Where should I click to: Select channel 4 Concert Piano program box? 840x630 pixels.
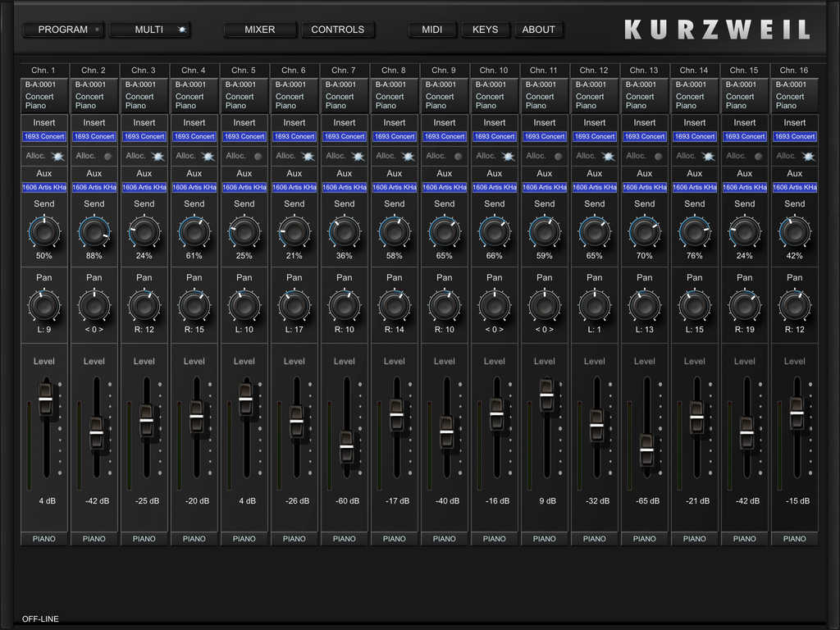click(x=194, y=95)
